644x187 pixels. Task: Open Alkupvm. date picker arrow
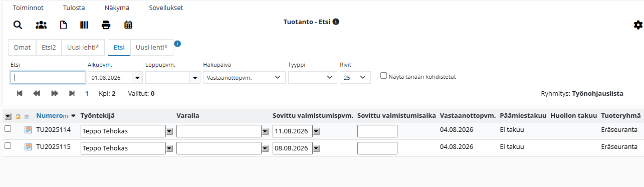point(138,78)
